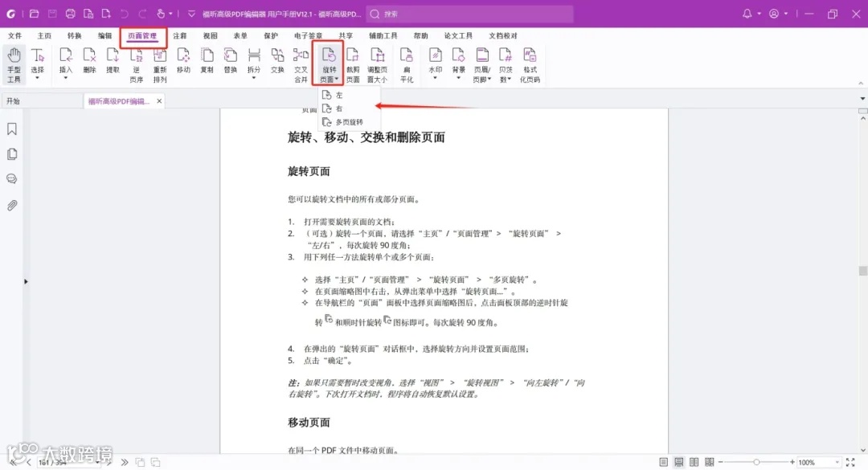This screenshot has height=470, width=868.
Task: Click the Watermark (水印) icon
Action: click(436, 55)
